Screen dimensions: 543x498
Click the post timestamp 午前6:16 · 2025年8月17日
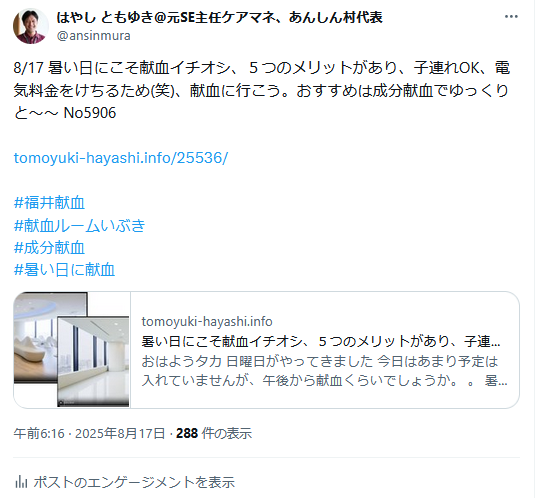tap(89, 433)
